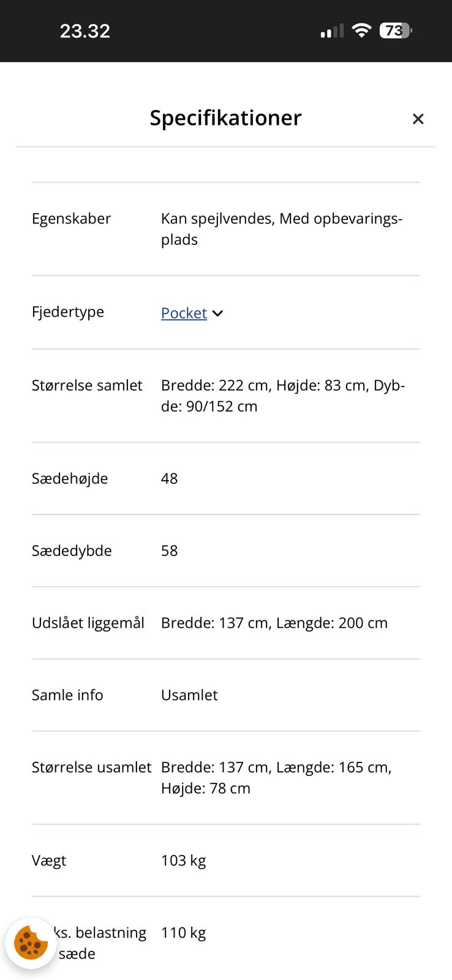Open the Pocket link
This screenshot has width=452, height=980.
coord(183,313)
